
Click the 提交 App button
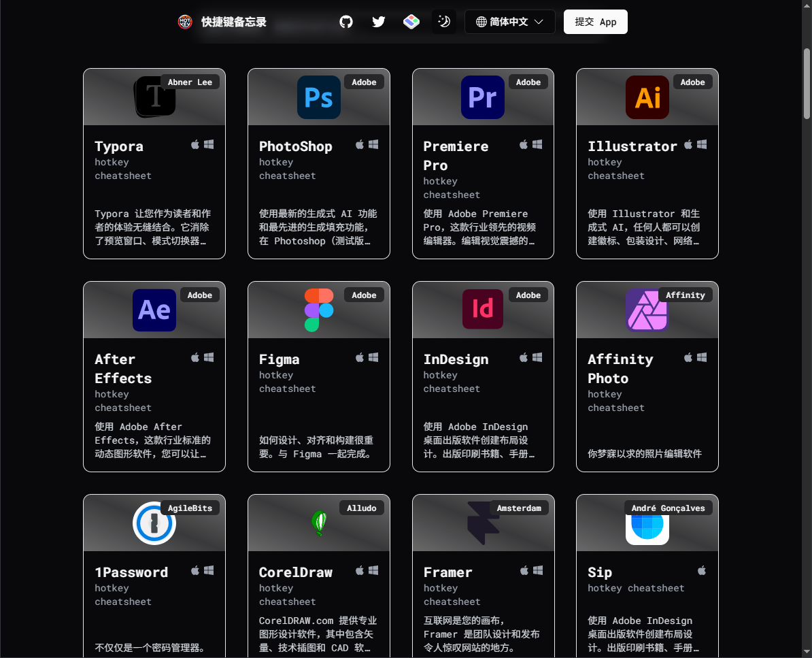(x=596, y=22)
